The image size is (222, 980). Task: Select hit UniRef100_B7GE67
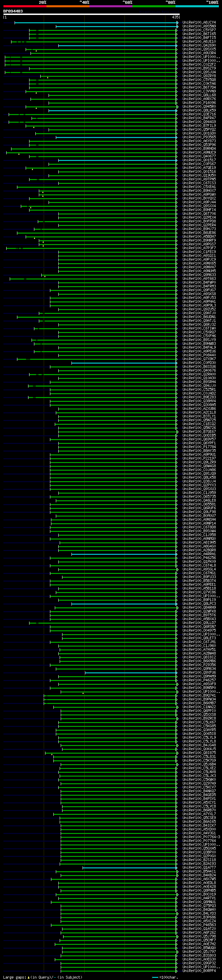pos(199,432)
